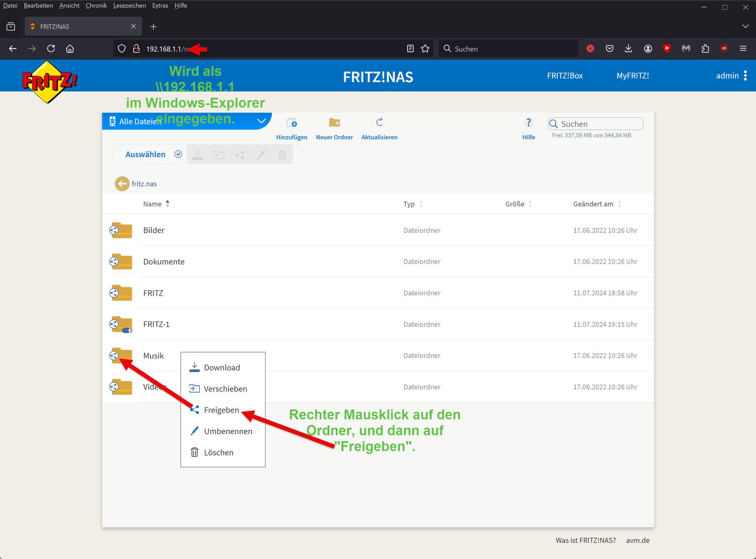Sort the list by Name column

point(156,204)
